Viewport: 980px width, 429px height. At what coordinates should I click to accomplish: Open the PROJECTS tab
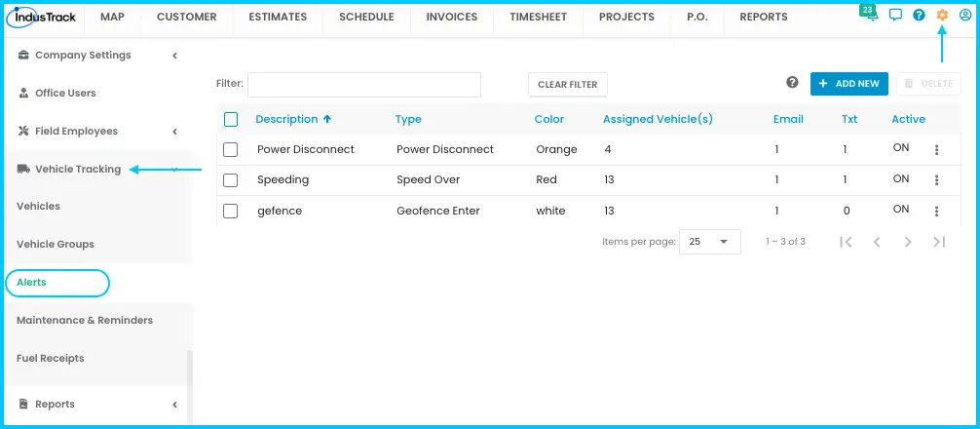pyautogui.click(x=627, y=18)
